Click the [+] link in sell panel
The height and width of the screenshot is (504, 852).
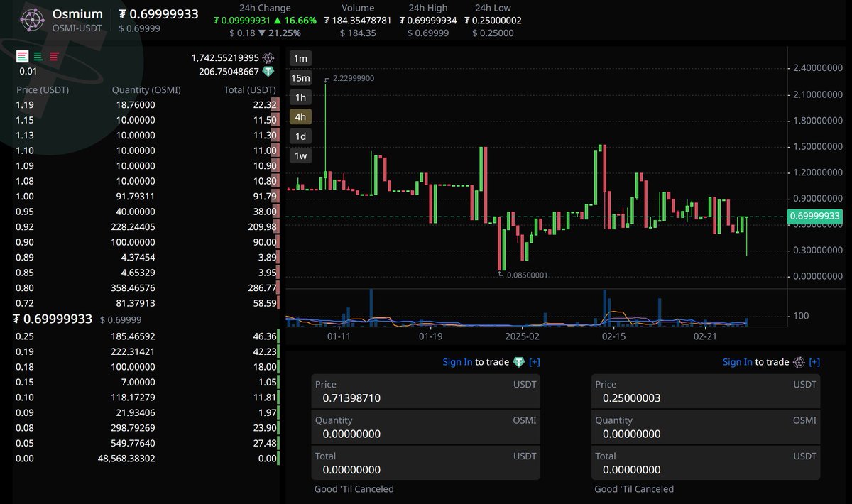[814, 362]
